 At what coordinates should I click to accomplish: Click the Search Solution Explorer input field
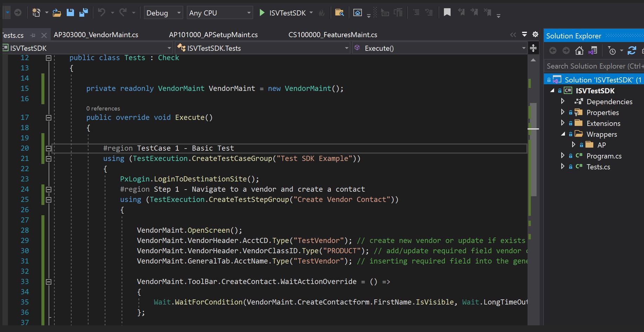pos(594,66)
